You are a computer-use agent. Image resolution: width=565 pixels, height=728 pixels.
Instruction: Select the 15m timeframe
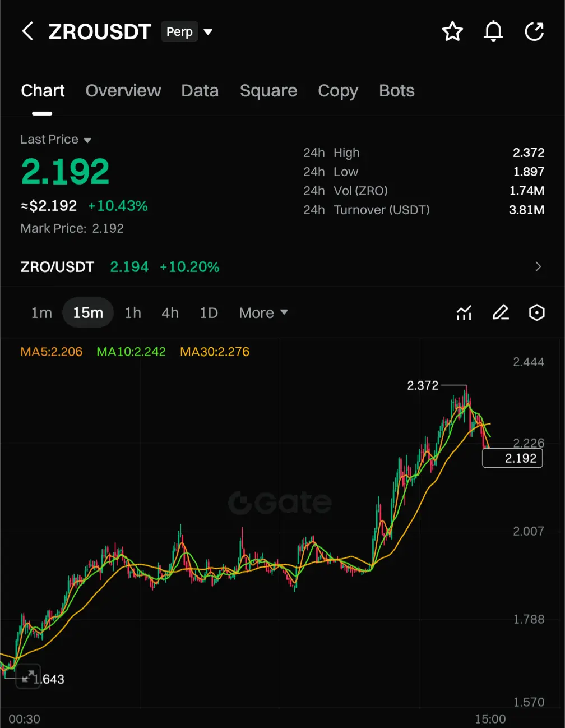[x=88, y=312]
